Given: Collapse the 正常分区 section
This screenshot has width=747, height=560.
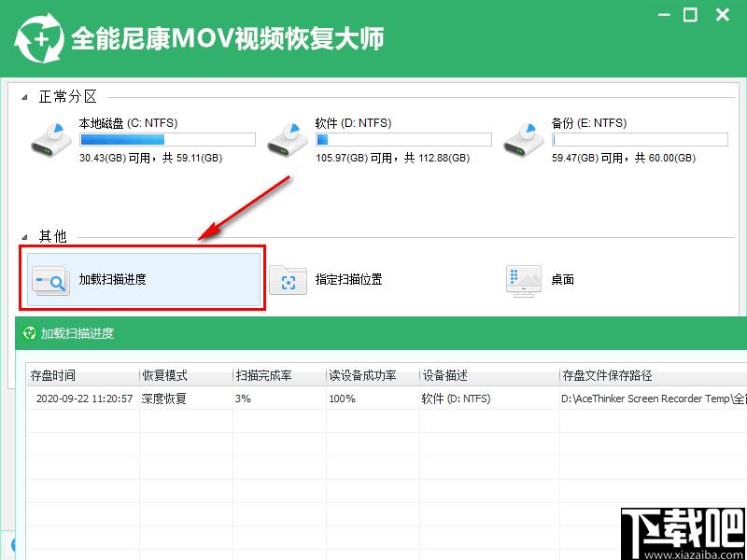Looking at the screenshot, I should pos(25,98).
